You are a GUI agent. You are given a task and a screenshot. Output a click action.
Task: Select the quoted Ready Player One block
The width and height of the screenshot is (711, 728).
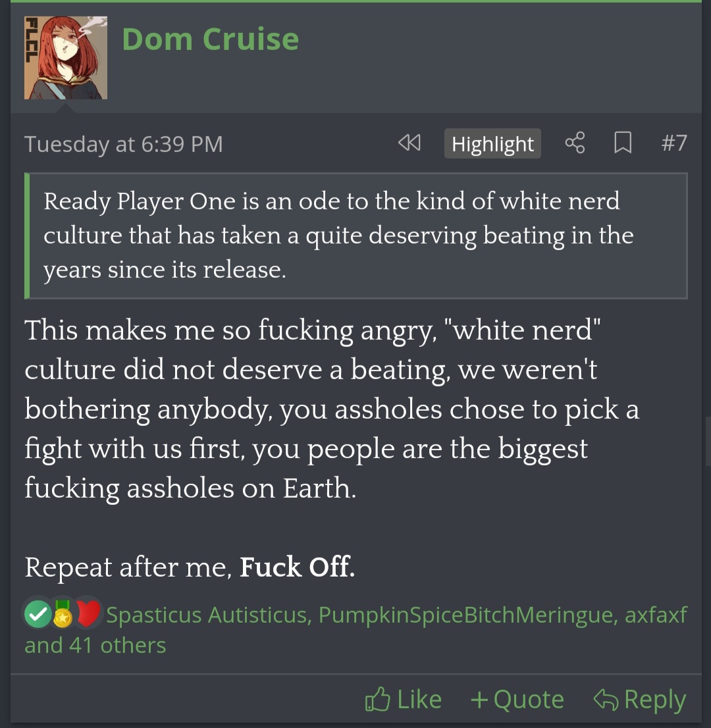click(355, 236)
